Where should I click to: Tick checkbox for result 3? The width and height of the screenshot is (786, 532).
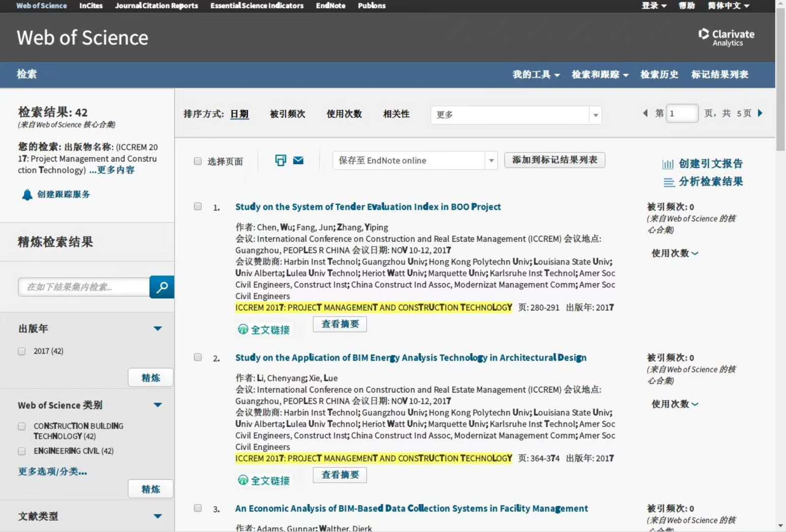(x=198, y=508)
